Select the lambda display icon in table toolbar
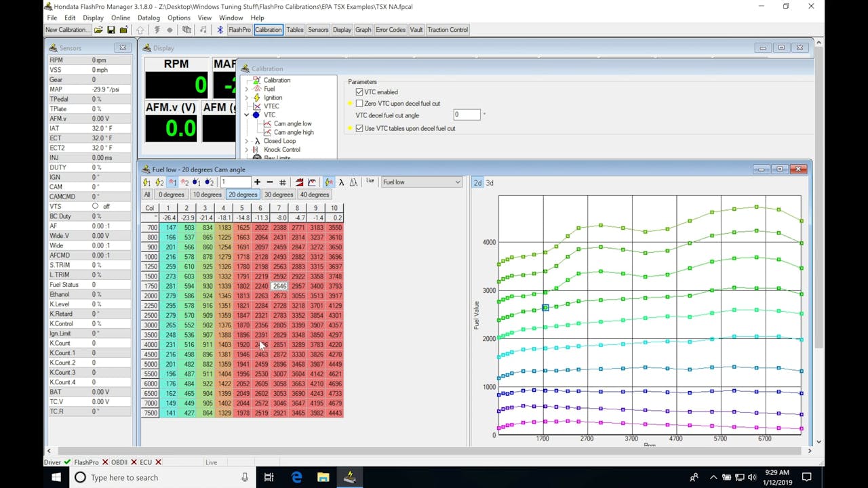The width and height of the screenshot is (868, 488). coord(341,182)
